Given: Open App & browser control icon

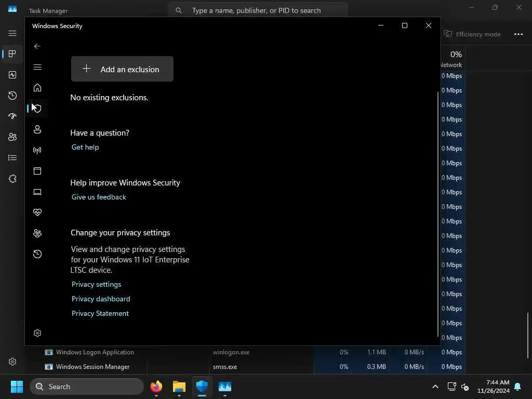Looking at the screenshot, I should [x=37, y=170].
